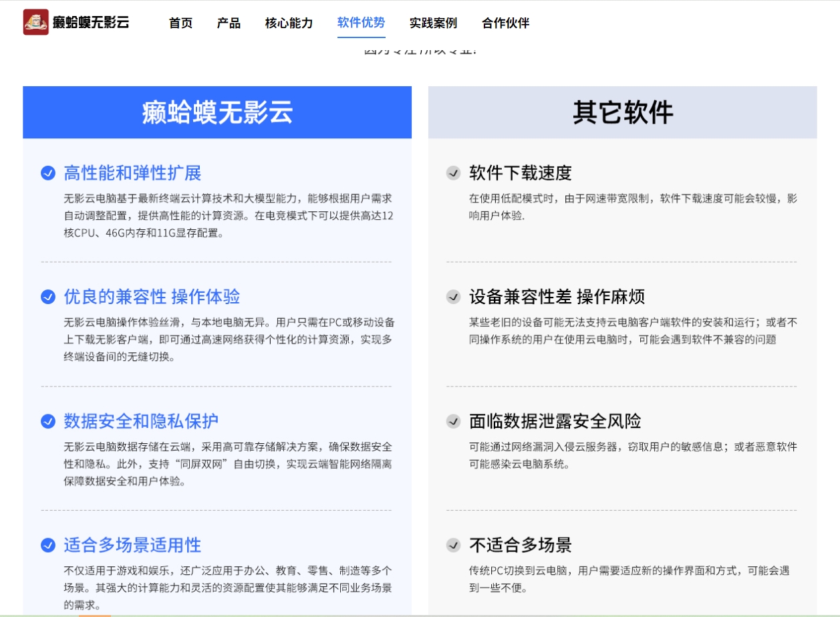Click the 其它软件 column header
Viewport: 840px width, 617px height.
(x=623, y=112)
